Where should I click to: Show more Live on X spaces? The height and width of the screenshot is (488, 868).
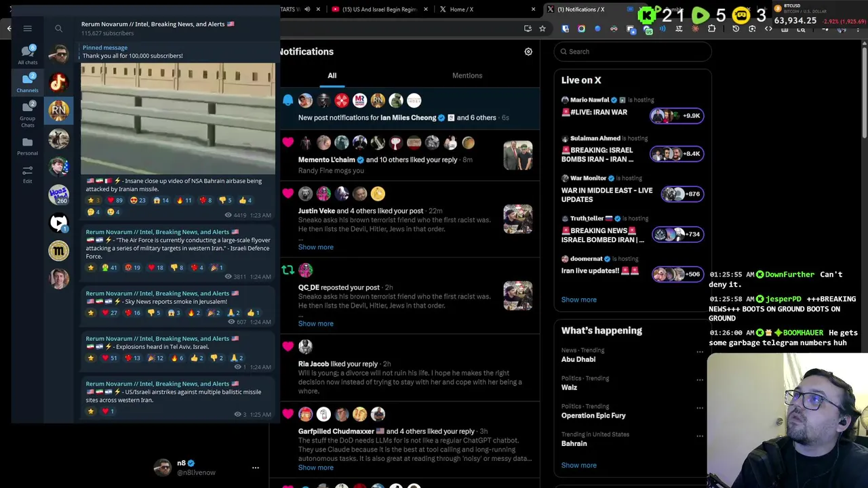[578, 300]
